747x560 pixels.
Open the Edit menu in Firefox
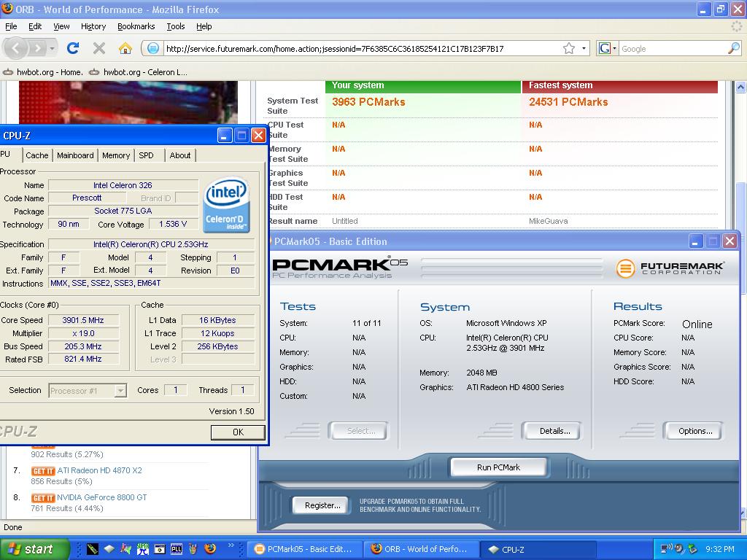[35, 27]
